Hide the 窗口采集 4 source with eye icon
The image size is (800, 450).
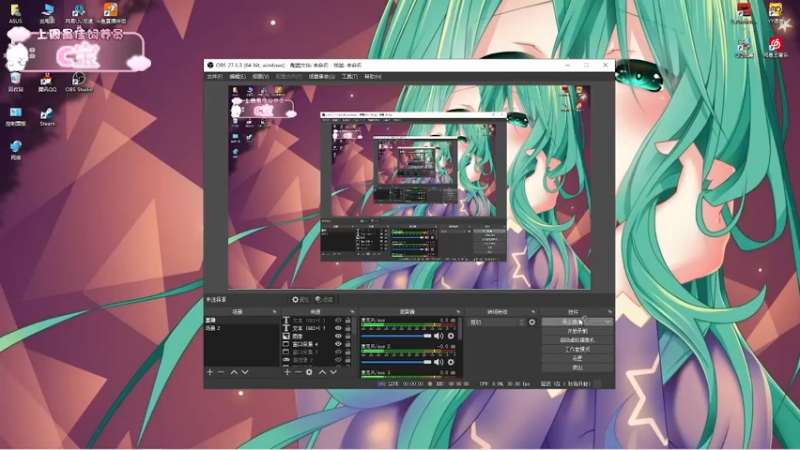338,344
